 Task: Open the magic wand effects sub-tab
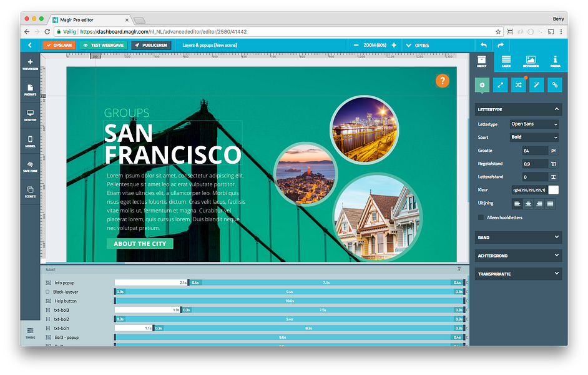[x=537, y=85]
